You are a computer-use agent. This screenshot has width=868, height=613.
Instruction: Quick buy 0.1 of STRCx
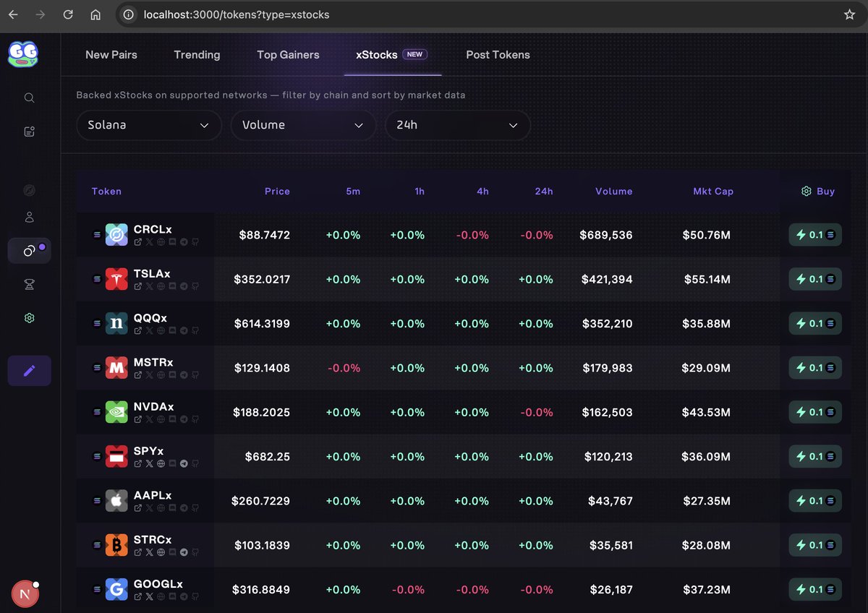pos(815,545)
